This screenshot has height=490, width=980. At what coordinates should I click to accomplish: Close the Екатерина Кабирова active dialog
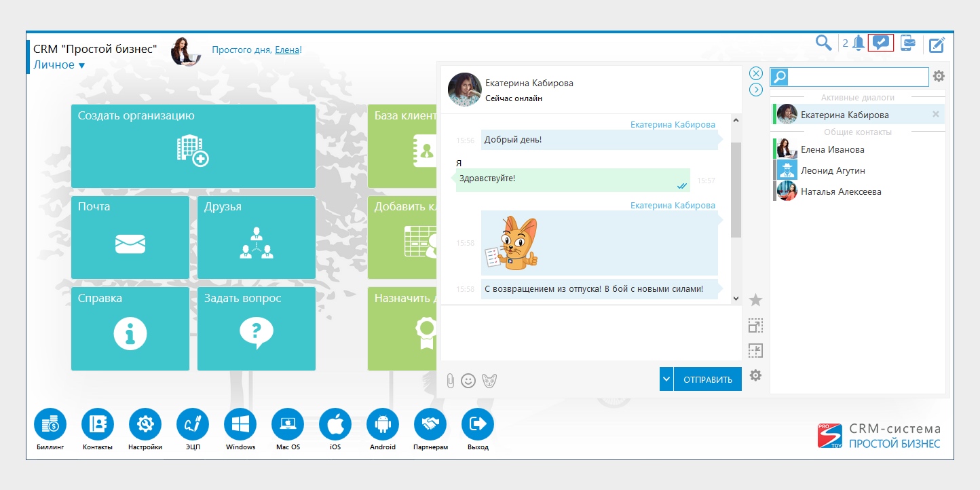point(936,115)
